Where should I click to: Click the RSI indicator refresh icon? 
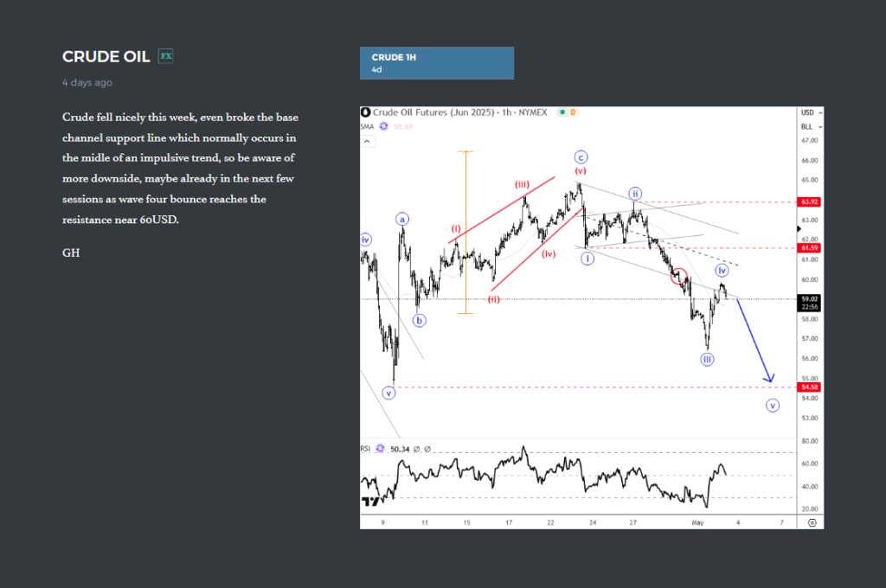(381, 449)
